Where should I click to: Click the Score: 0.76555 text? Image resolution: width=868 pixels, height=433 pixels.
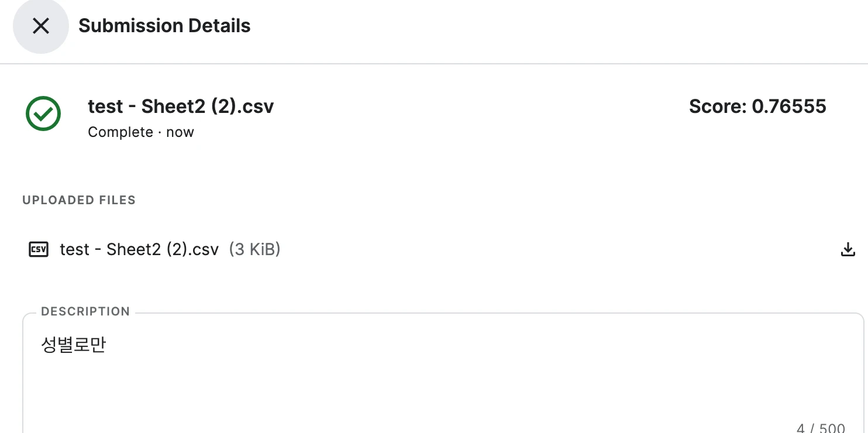tap(757, 106)
